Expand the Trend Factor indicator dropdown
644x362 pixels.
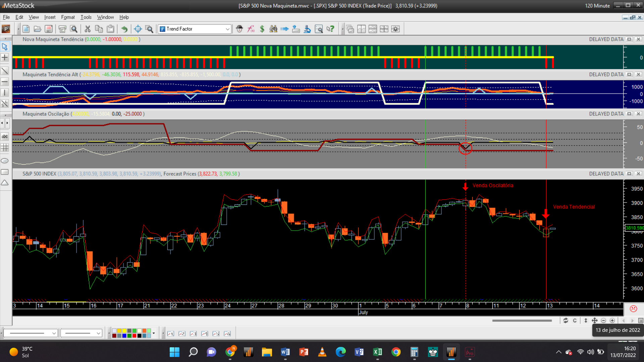227,29
